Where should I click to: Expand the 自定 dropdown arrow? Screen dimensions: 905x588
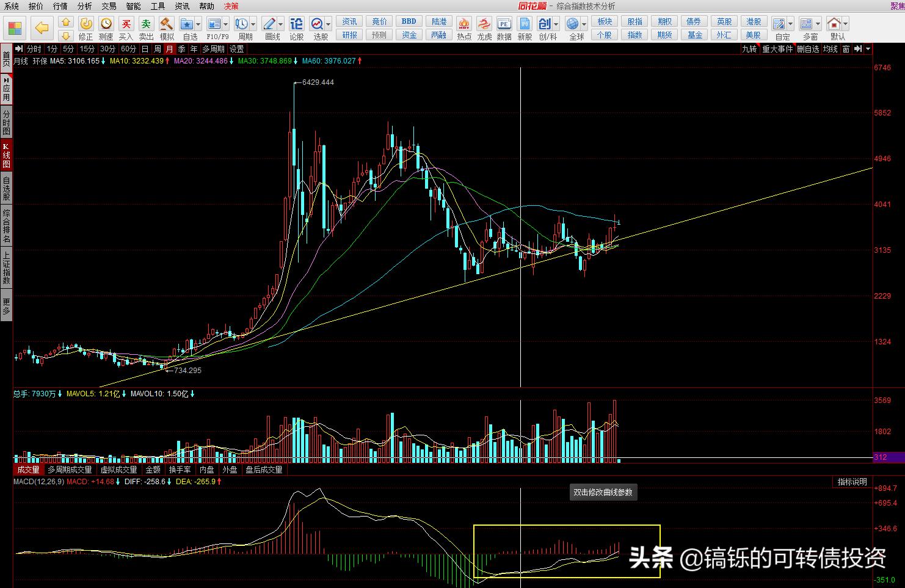pyautogui.click(x=791, y=24)
